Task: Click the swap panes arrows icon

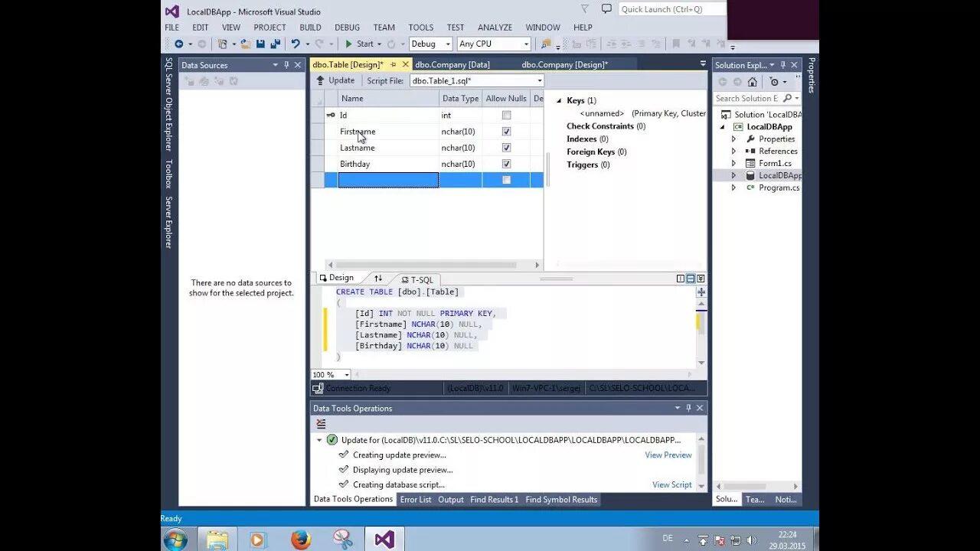Action: click(x=378, y=279)
